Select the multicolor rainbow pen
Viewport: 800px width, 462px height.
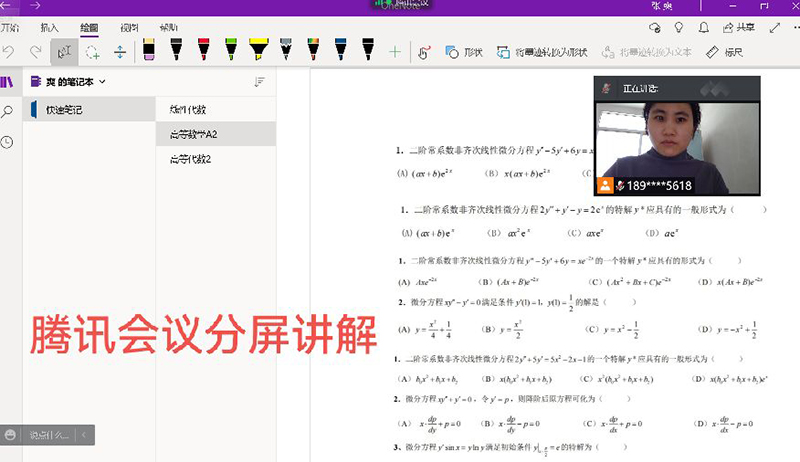313,50
